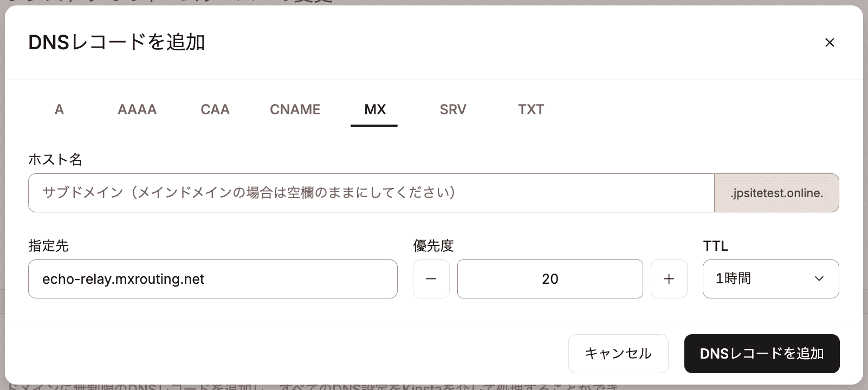Click the キャンセル button
Image resolution: width=868 pixels, height=390 pixels.
(618, 353)
